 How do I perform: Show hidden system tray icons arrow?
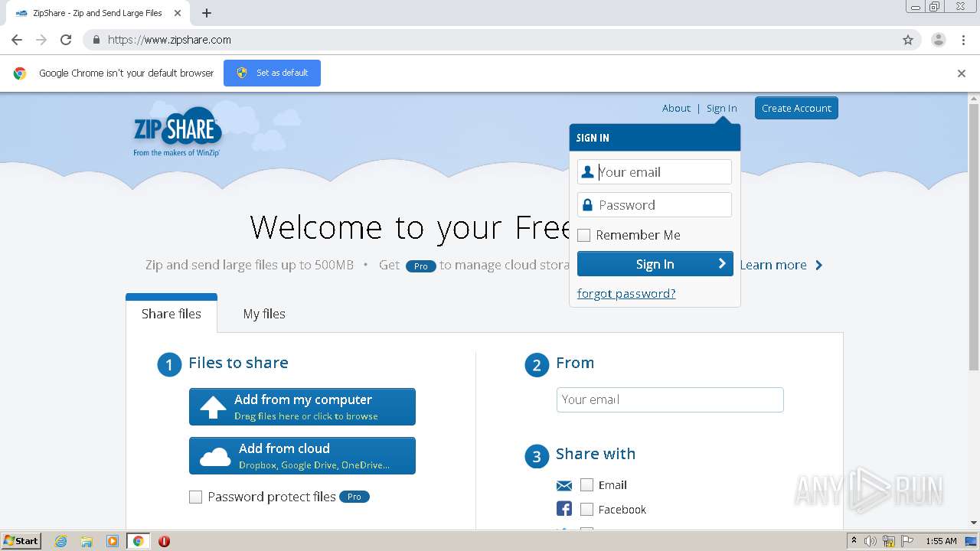[854, 541]
